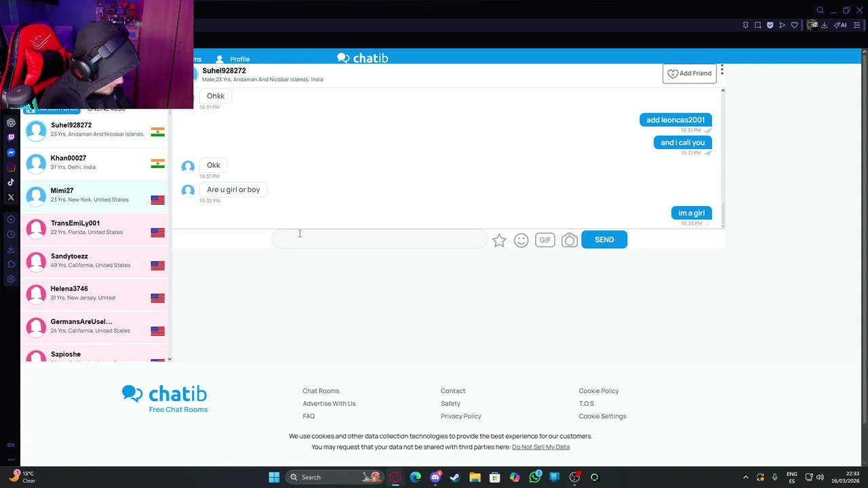
Task: Click the send/flow arrow in the toolbar
Action: pos(782,25)
